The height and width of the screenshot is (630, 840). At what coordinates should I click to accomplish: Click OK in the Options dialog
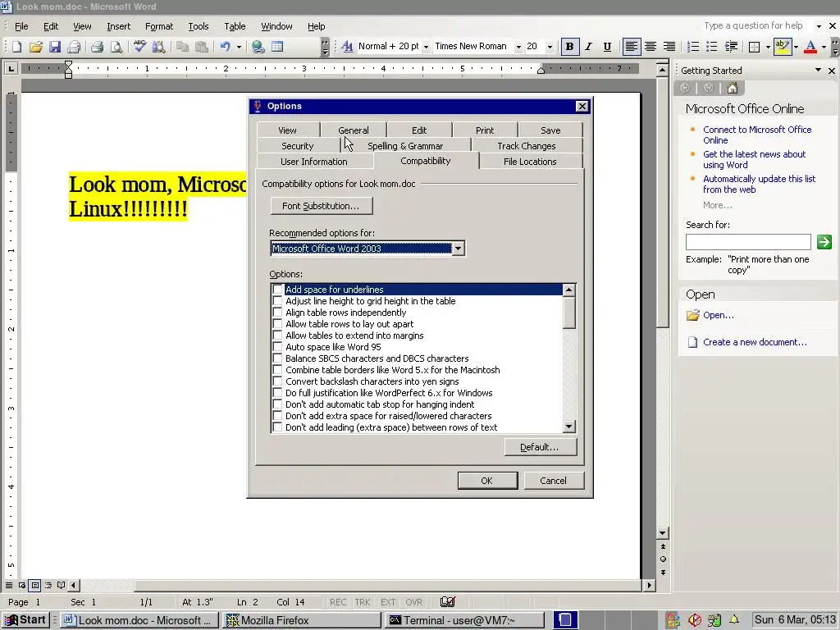pyautogui.click(x=487, y=481)
